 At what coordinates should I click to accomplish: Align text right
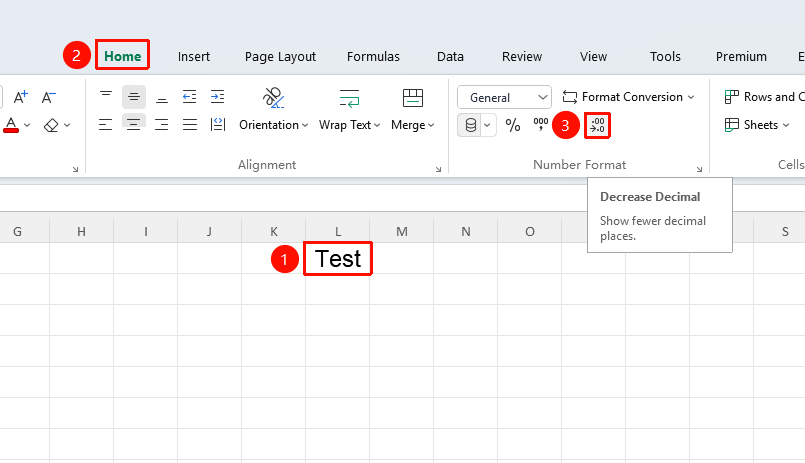click(162, 125)
